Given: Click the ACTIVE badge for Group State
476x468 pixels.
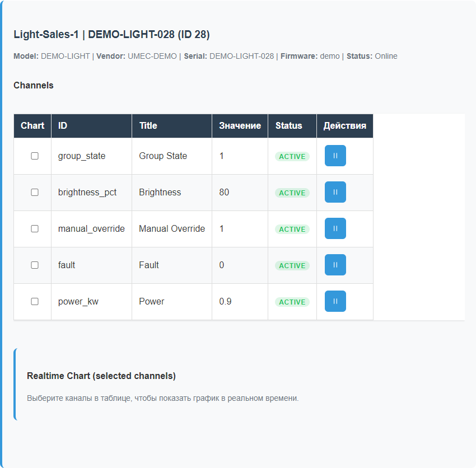Looking at the screenshot, I should [x=292, y=157].
